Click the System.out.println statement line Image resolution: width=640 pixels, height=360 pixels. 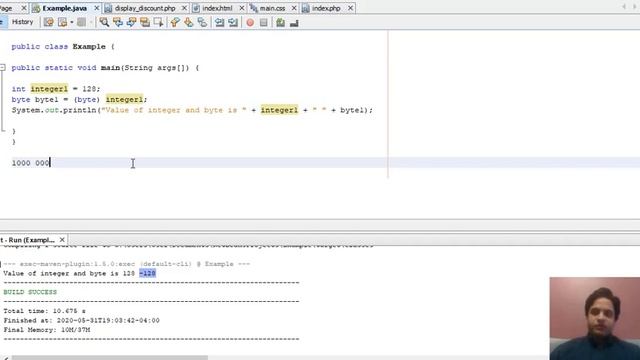[x=192, y=110]
